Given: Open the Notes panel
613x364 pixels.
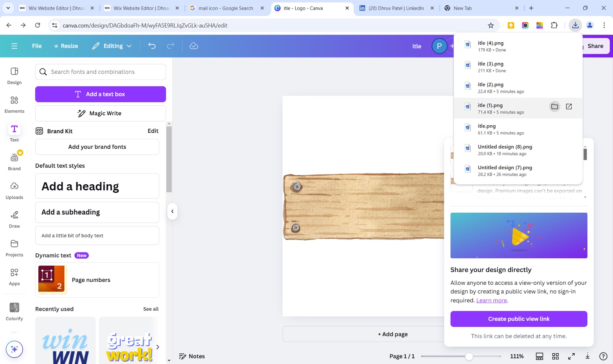Looking at the screenshot, I should point(192,356).
